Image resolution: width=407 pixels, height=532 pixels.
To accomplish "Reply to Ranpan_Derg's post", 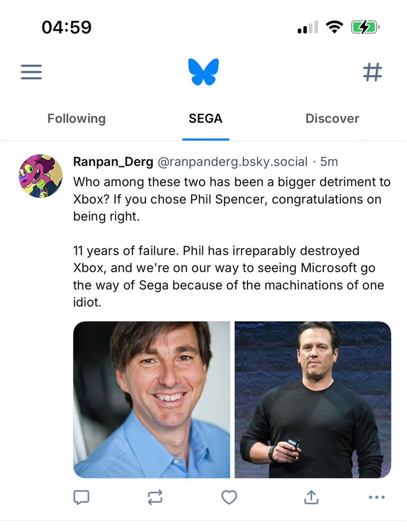I will point(81,497).
